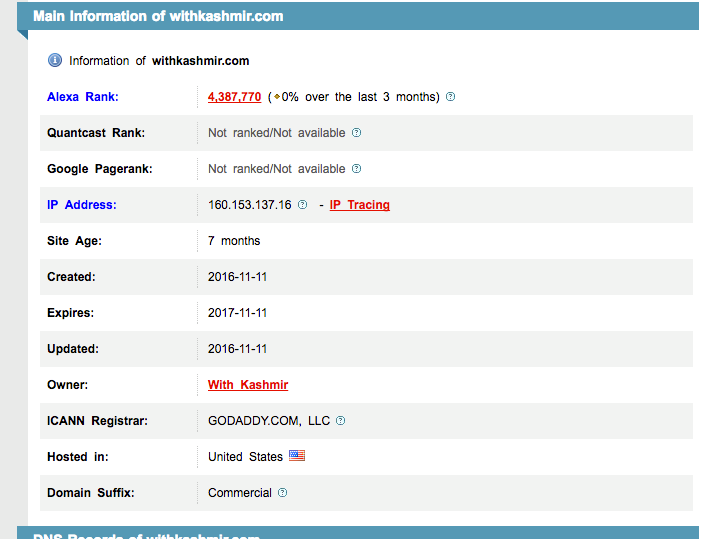
Task: Open the IP Tracing link
Action: pyautogui.click(x=359, y=205)
